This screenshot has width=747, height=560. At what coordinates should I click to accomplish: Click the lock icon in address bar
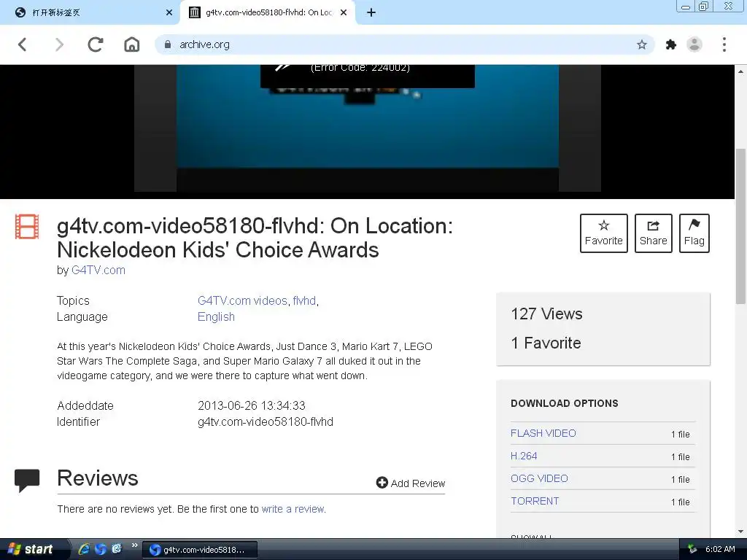[x=168, y=44]
